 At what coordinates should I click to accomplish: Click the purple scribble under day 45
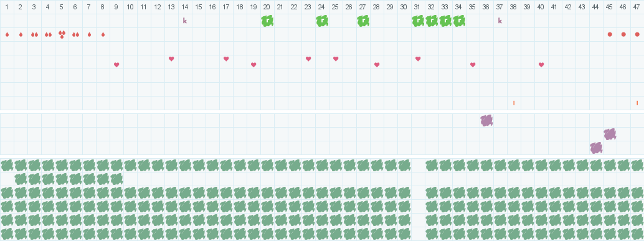pyautogui.click(x=610, y=135)
